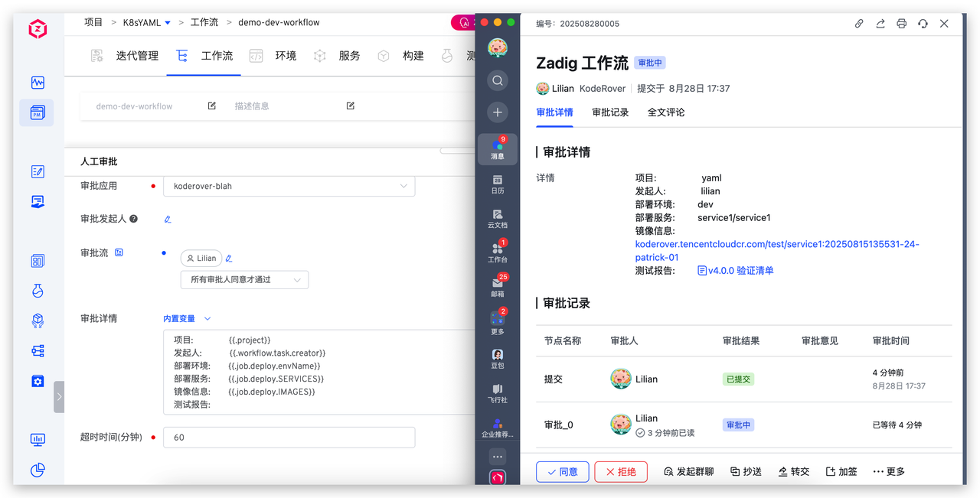The width and height of the screenshot is (980, 498).
Task: Click the 项目 breadcrumb link
Action: [93, 23]
